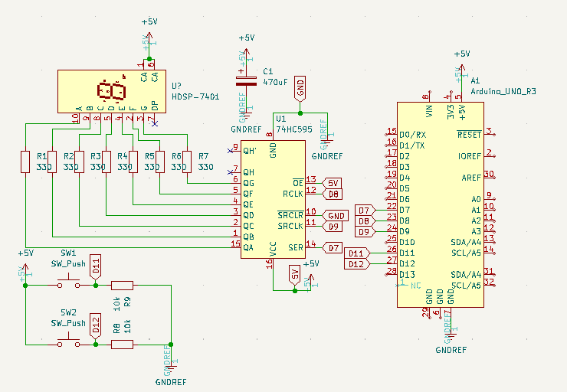The width and height of the screenshot is (567, 392).
Task: Select the GND label at SRCLR pin 10
Action: [x=335, y=216]
